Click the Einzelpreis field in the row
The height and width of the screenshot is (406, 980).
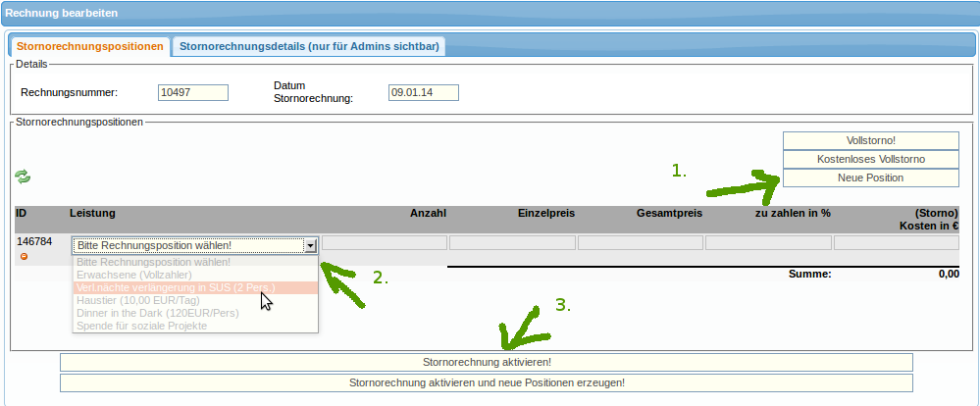[512, 243]
